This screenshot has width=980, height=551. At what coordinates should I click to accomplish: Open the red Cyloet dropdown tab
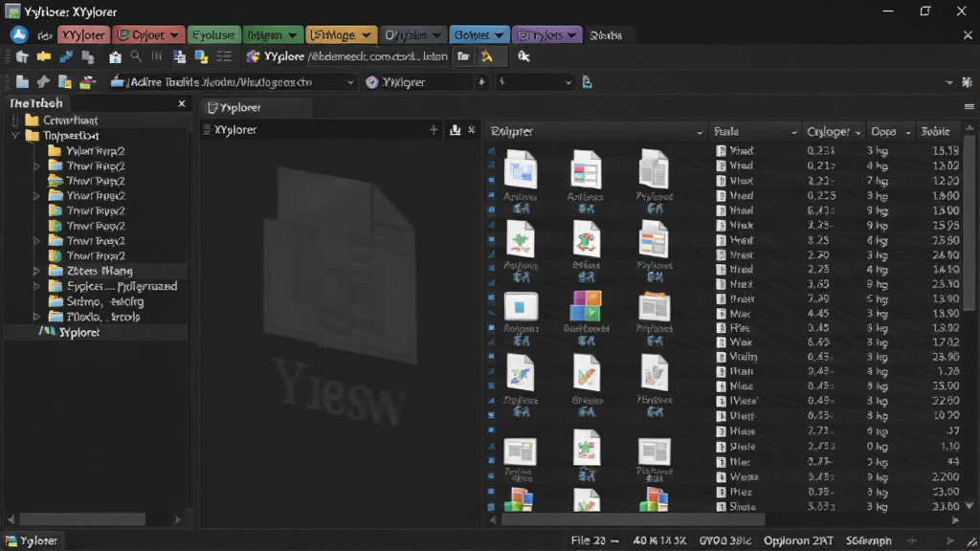[x=148, y=35]
